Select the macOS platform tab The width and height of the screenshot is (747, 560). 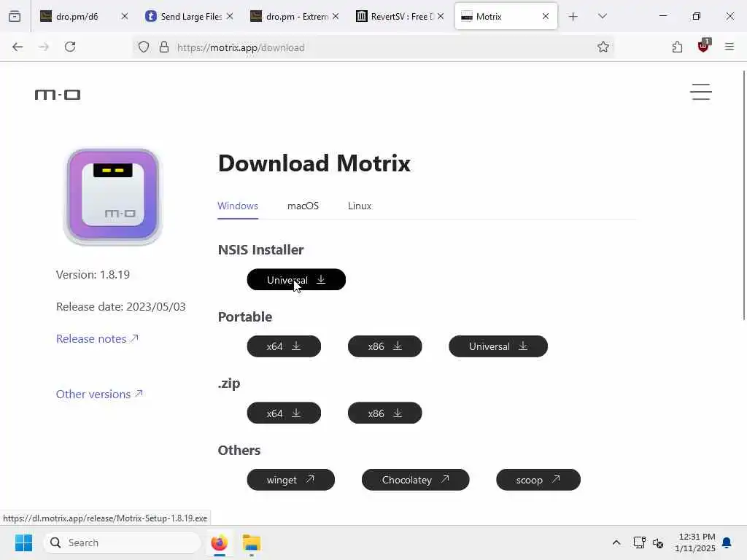point(303,206)
